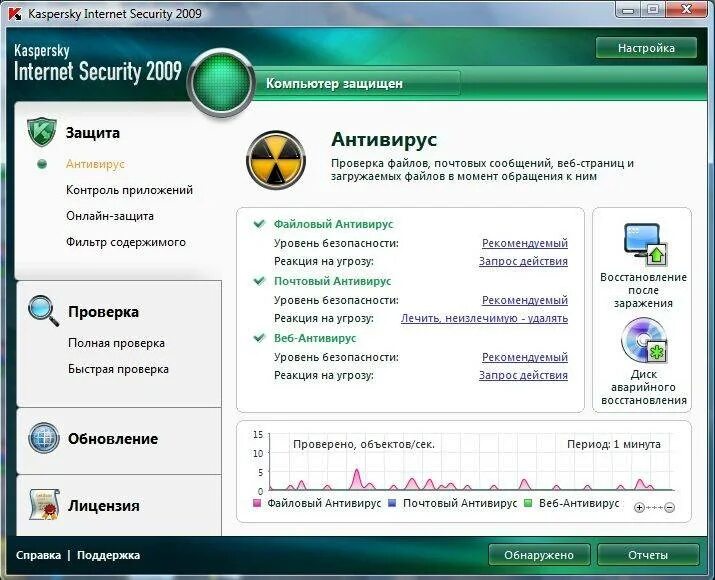The height and width of the screenshot is (580, 715).
Task: Click the green protection status indicator orb
Action: point(221,83)
